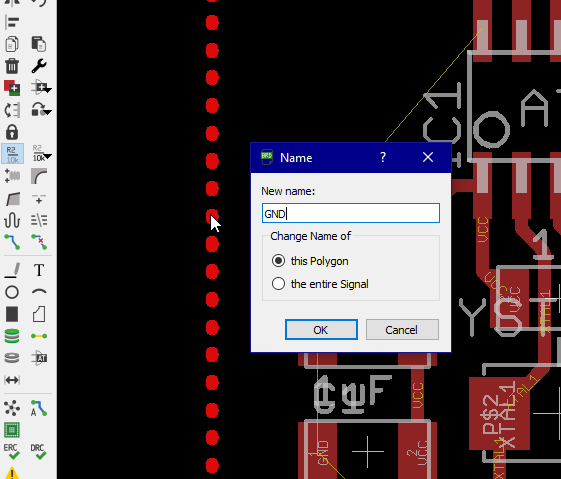Cancel the Name dialog
The height and width of the screenshot is (479, 561).
[402, 329]
